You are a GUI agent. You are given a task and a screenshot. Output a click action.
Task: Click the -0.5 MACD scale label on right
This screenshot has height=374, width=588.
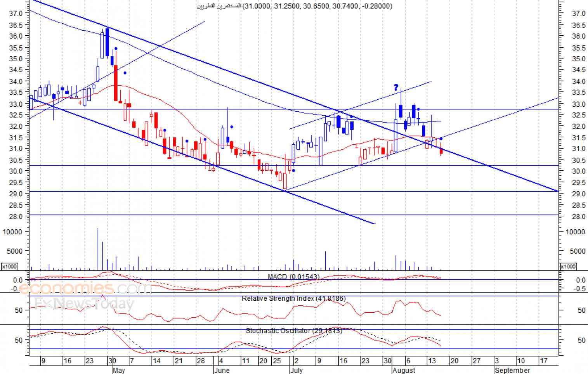coord(580,289)
